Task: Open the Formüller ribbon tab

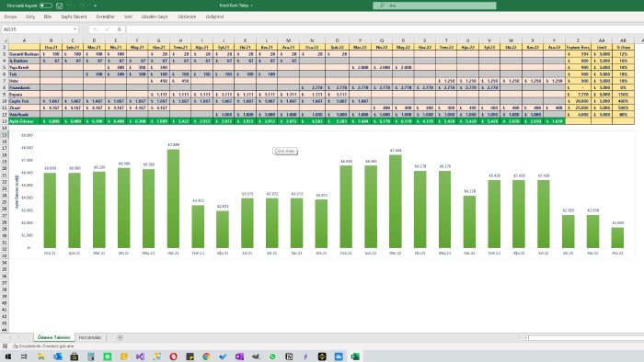Action: tap(106, 17)
